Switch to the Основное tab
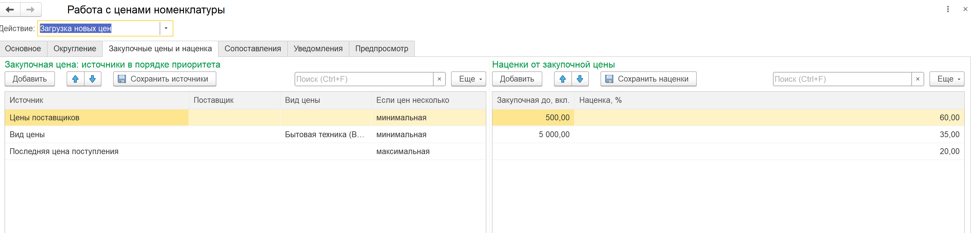Screen dimensions: 980x233 tap(23, 49)
